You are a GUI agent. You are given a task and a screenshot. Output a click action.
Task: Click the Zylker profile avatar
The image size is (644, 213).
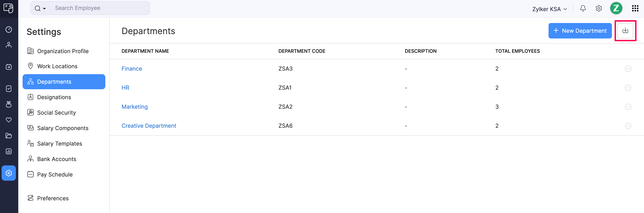click(616, 8)
